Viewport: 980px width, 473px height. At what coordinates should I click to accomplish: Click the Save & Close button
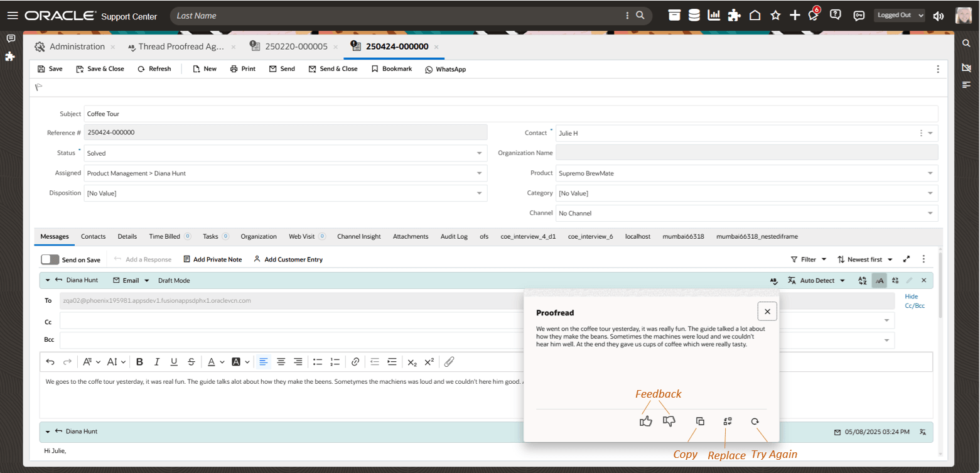tap(100, 69)
